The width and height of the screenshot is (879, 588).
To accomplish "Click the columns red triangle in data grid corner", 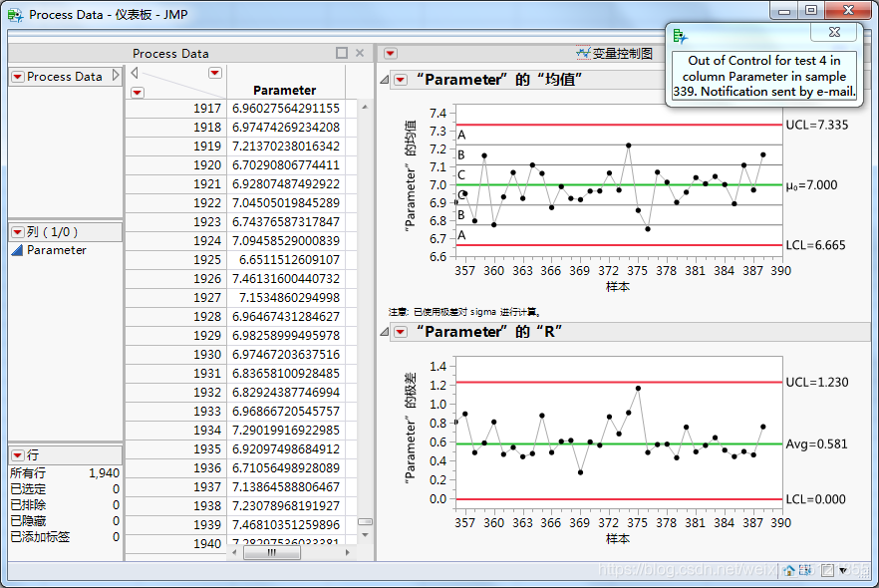I will pyautogui.click(x=215, y=73).
